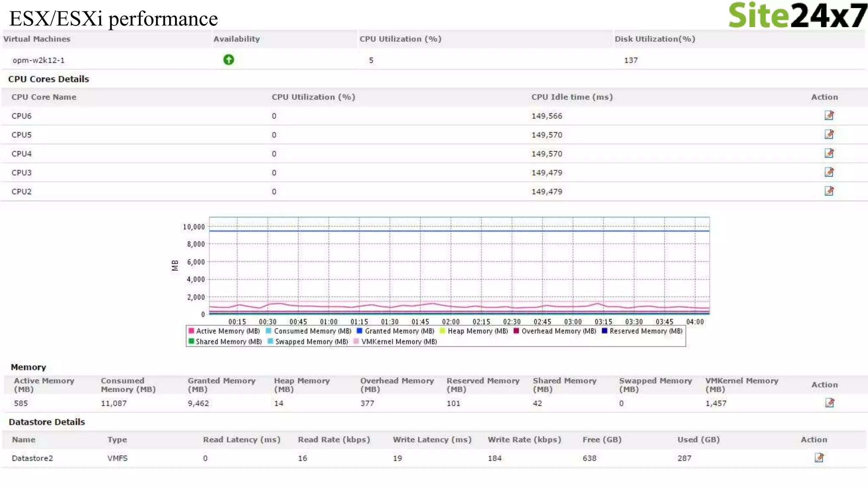Click the Virtual Machines column header
868x488 pixels.
[x=37, y=39]
